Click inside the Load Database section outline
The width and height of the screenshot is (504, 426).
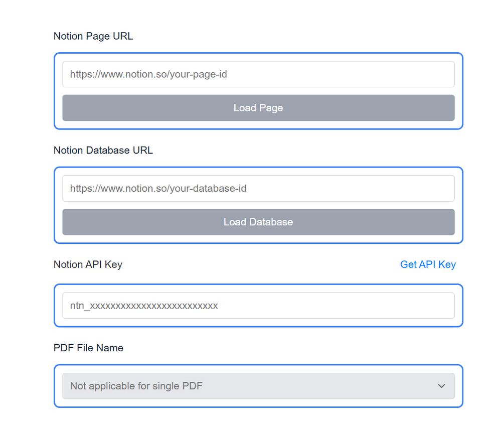(258, 205)
